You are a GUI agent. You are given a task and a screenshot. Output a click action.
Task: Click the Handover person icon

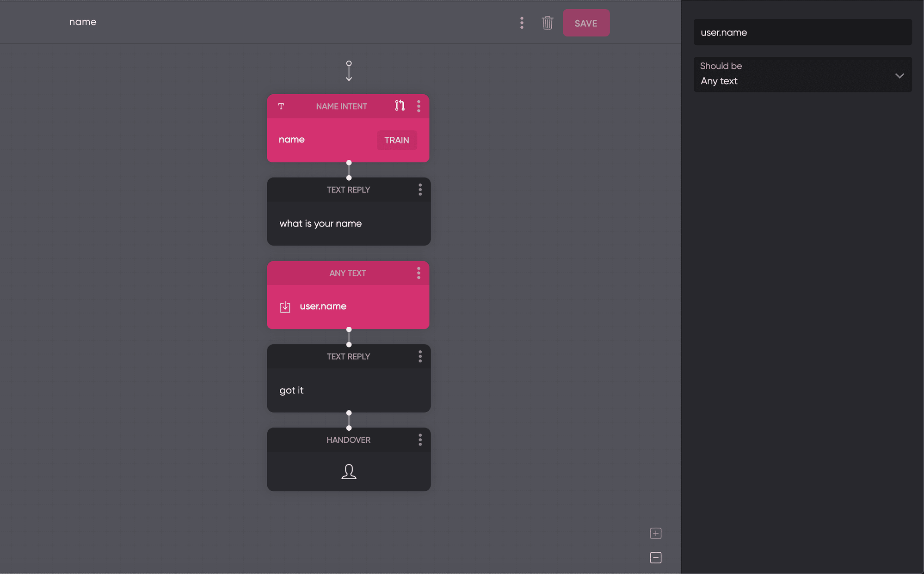[349, 471]
